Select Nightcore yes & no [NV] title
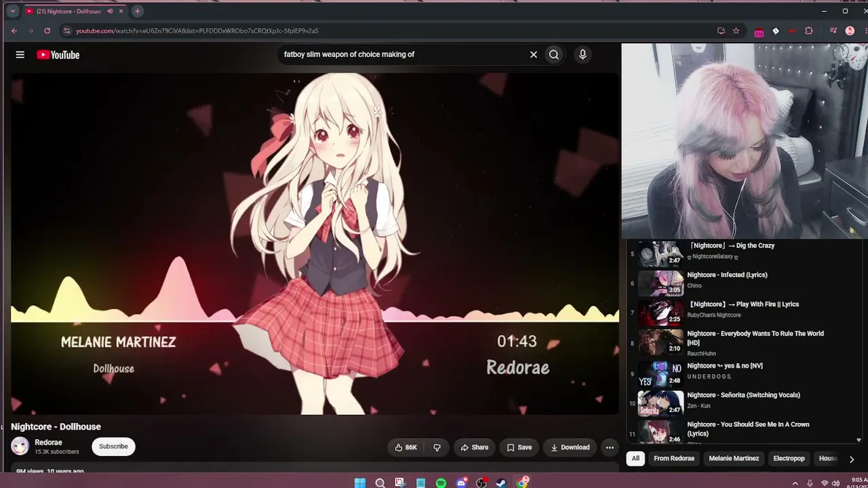This screenshot has width=868, height=488. (x=725, y=366)
